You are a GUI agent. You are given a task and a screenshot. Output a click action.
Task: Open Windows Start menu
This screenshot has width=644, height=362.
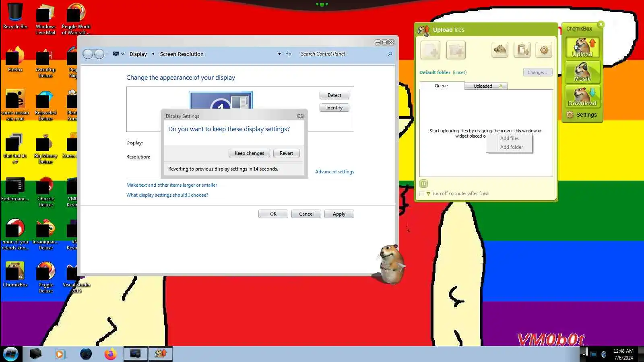pyautogui.click(x=11, y=354)
